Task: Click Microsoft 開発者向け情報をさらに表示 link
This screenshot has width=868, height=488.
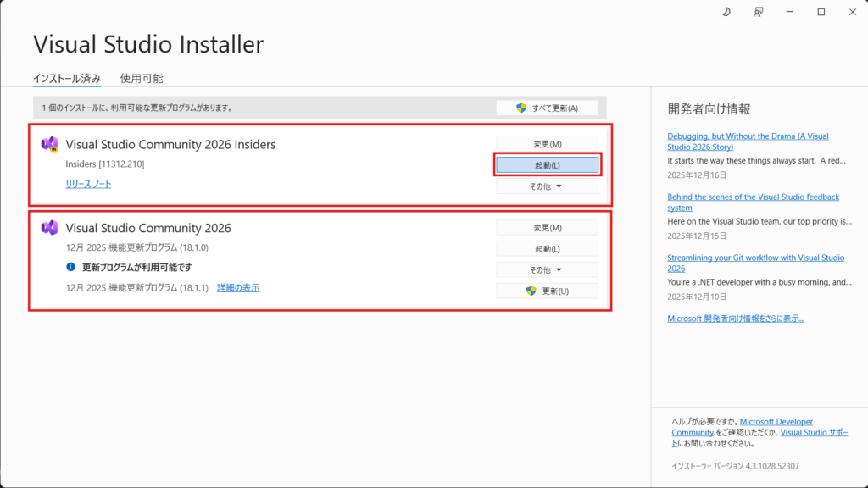Action: click(x=736, y=319)
